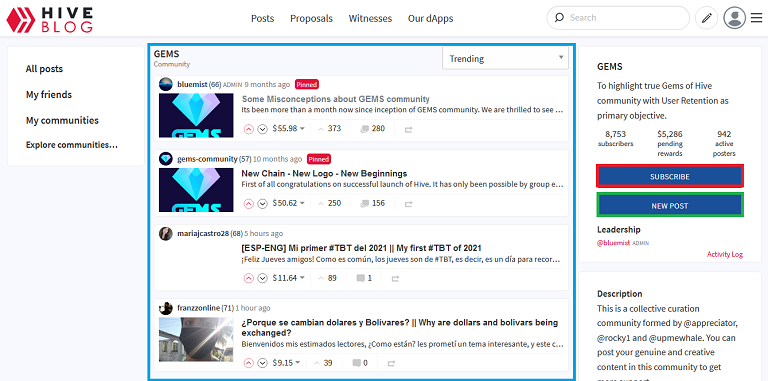Open comments on mariajcastro28's post
Viewport: 768px width, 381px height.
(364, 278)
